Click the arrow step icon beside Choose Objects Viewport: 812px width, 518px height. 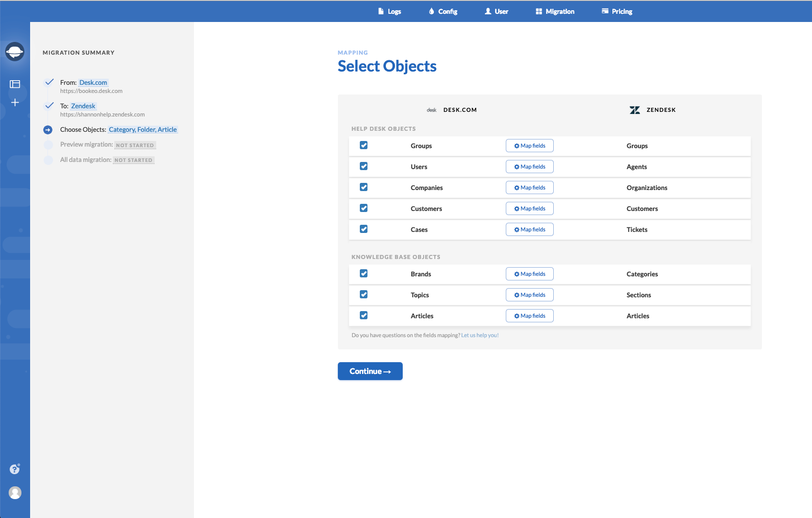coord(48,130)
